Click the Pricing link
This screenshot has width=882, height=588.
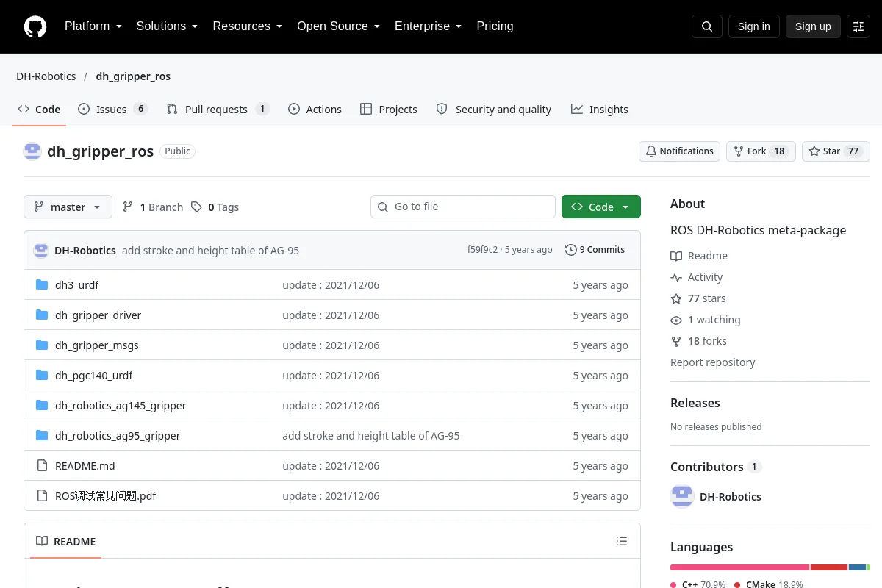495,26
